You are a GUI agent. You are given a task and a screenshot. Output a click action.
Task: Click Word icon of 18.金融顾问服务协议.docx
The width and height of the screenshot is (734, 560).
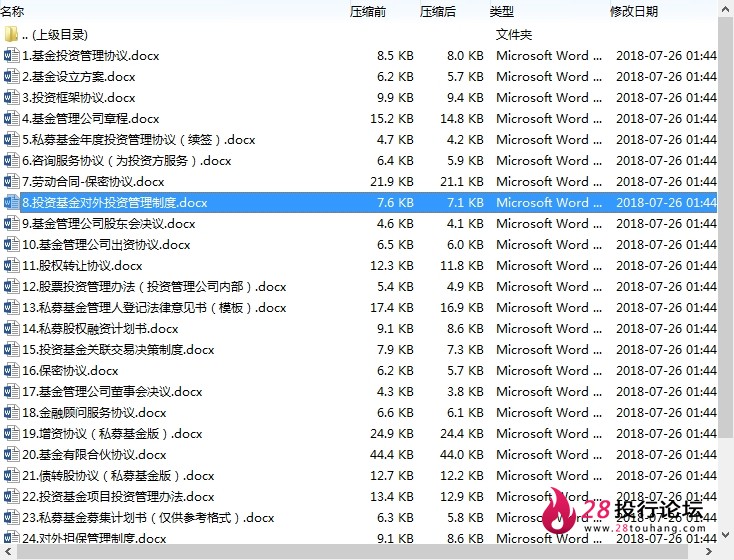11,413
